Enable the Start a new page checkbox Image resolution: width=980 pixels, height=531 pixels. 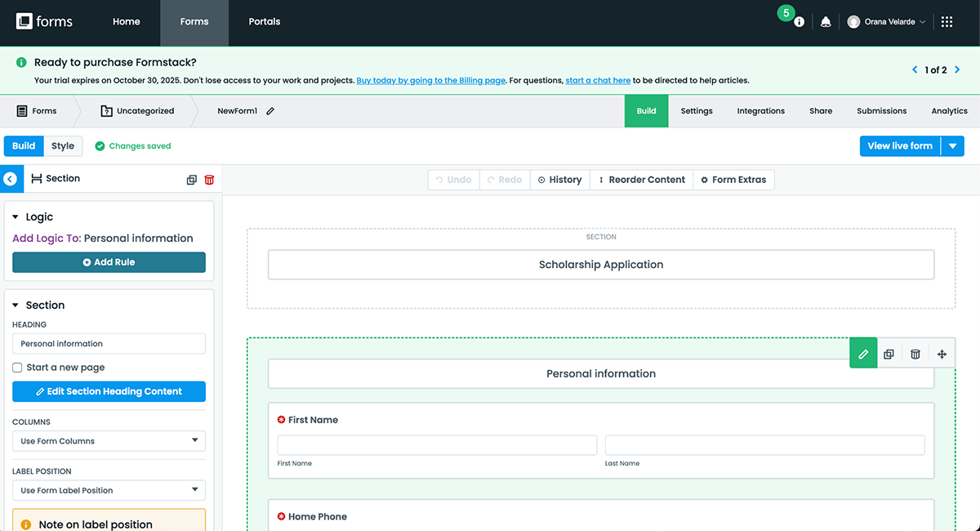[x=17, y=368]
